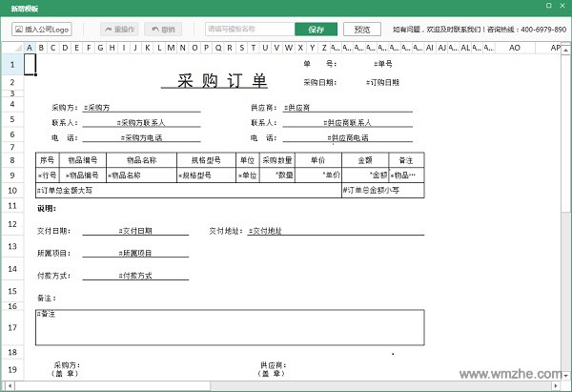Image resolution: width=572 pixels, height=392 pixels.
Task: Select row header 17
Action: tap(12, 327)
